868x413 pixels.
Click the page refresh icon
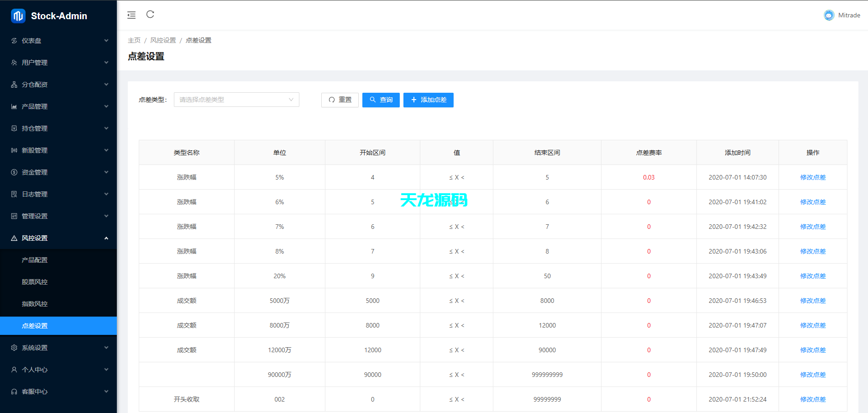coord(150,15)
